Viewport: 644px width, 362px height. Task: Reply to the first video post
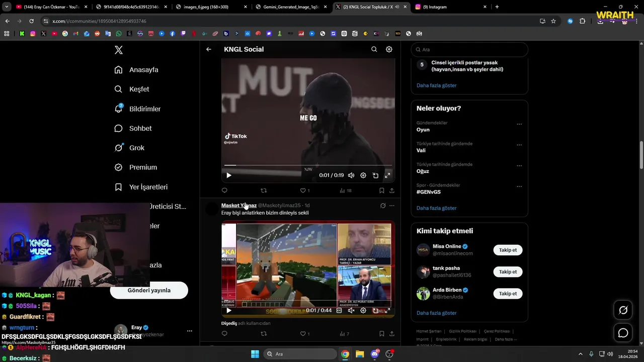pyautogui.click(x=224, y=191)
